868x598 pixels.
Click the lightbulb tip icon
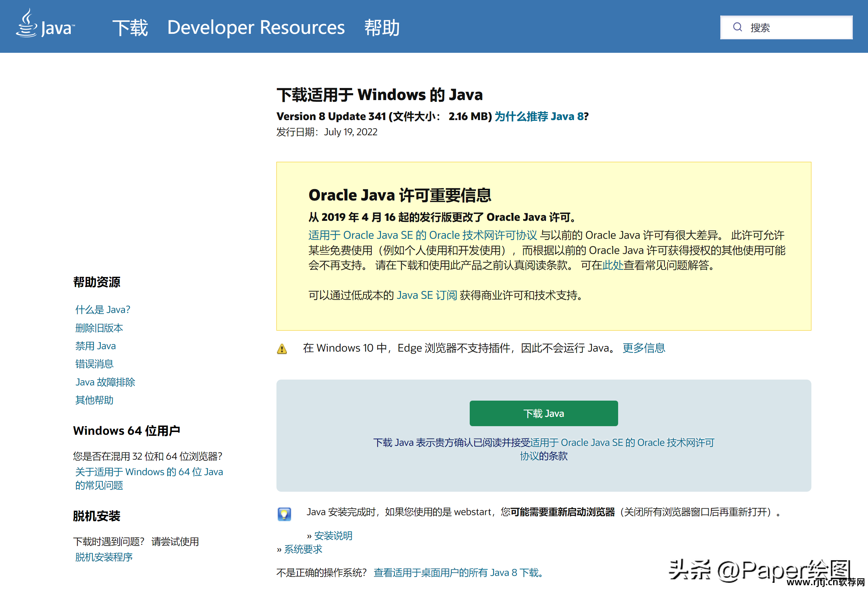coord(284,514)
